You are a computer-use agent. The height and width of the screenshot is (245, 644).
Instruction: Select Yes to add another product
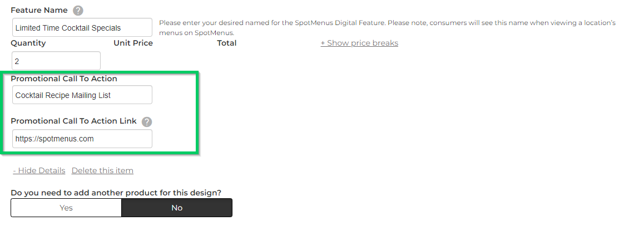point(66,208)
